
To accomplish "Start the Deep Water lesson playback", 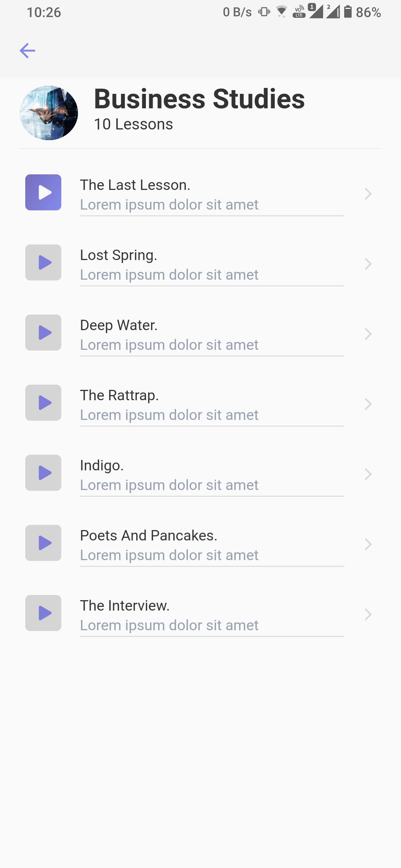I will (x=43, y=333).
